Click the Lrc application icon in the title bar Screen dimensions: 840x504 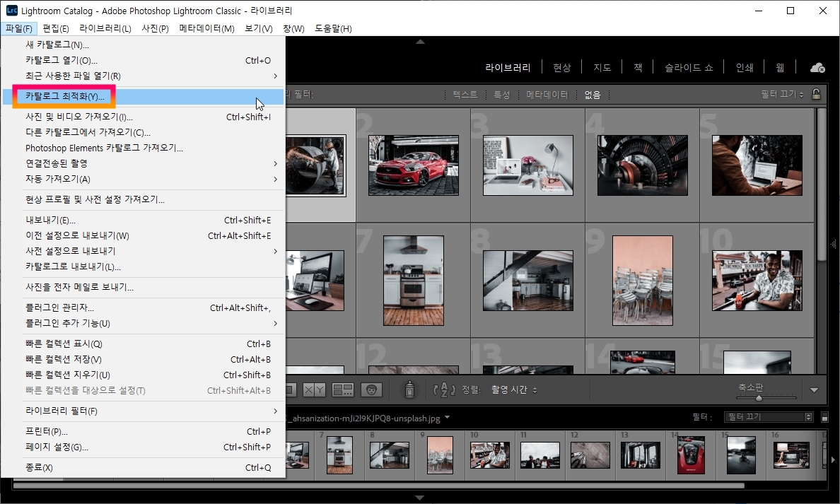(11, 10)
